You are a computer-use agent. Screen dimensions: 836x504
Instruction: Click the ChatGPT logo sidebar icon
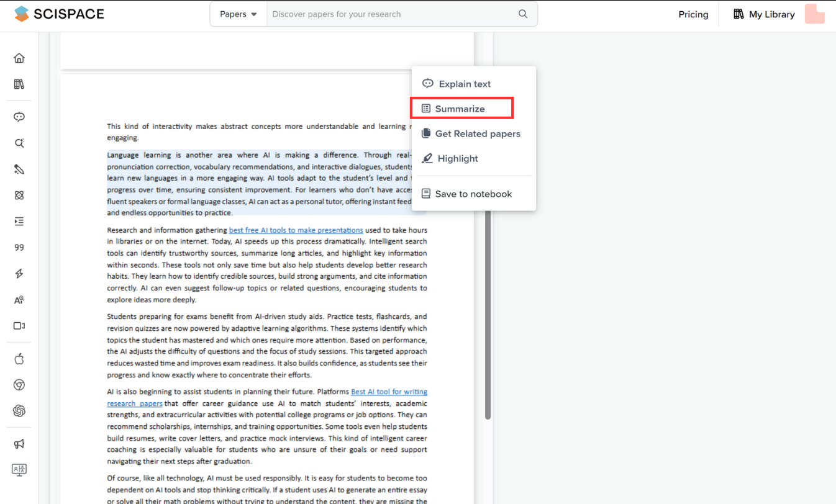(x=19, y=411)
